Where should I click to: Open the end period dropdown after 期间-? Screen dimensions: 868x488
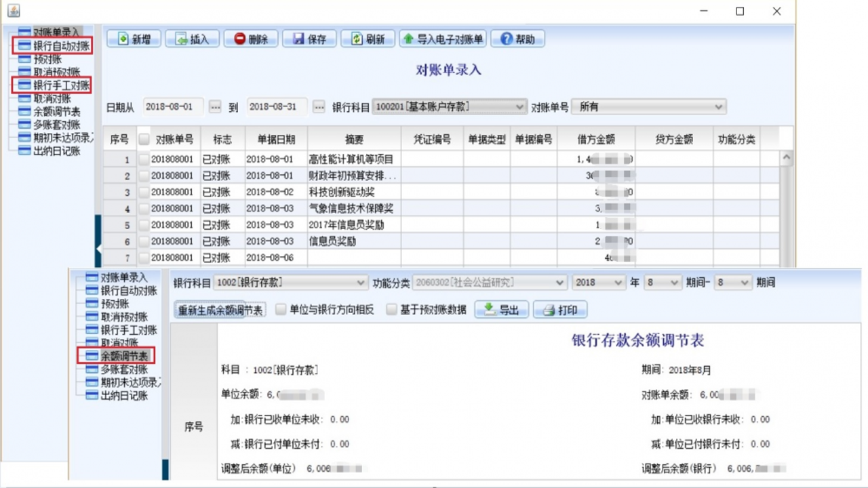pyautogui.click(x=733, y=282)
